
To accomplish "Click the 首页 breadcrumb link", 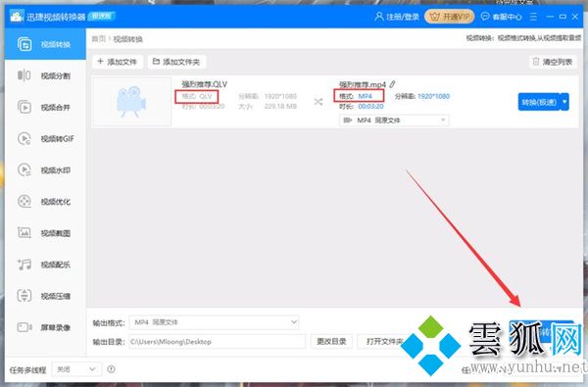I will click(99, 39).
